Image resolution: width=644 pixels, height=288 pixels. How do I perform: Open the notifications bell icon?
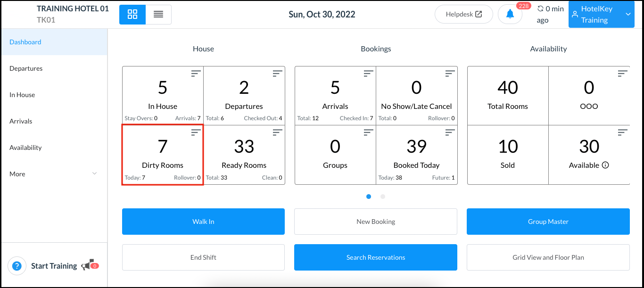510,14
